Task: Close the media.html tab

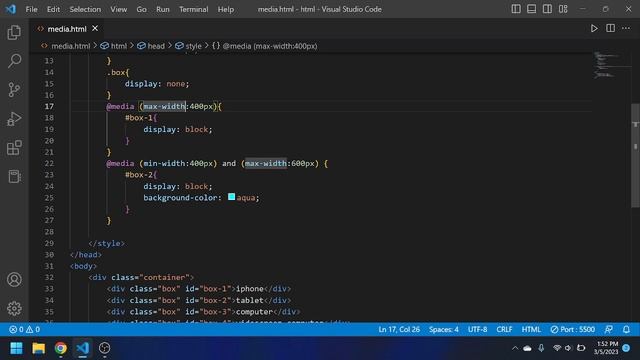Action: point(95,29)
